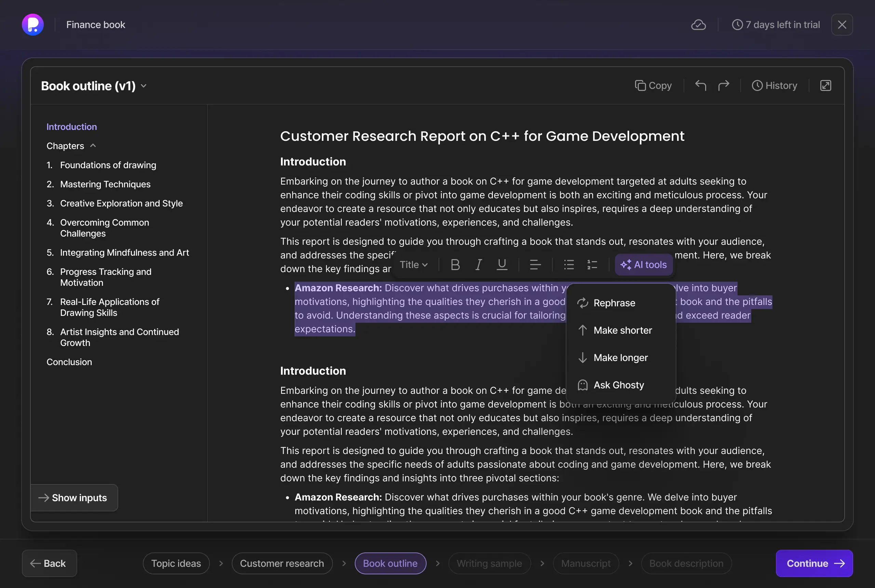Open the version History
This screenshot has height=588, width=875.
click(x=774, y=85)
